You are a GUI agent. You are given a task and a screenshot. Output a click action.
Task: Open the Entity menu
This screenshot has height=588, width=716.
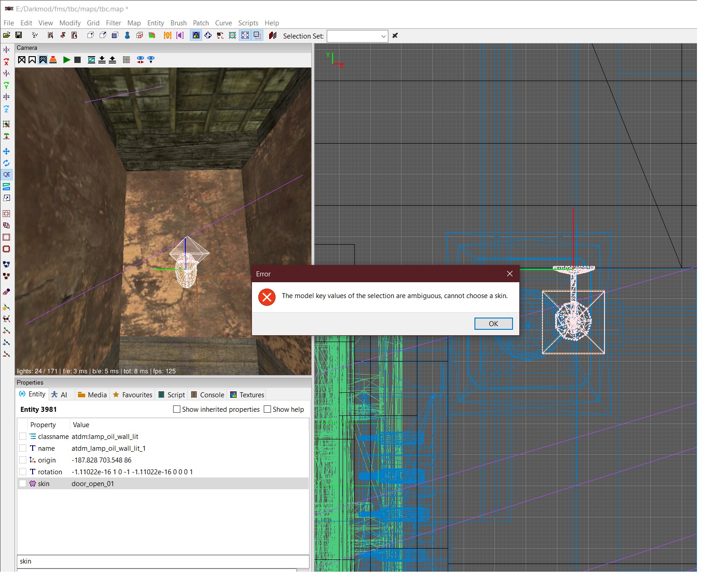coord(155,23)
